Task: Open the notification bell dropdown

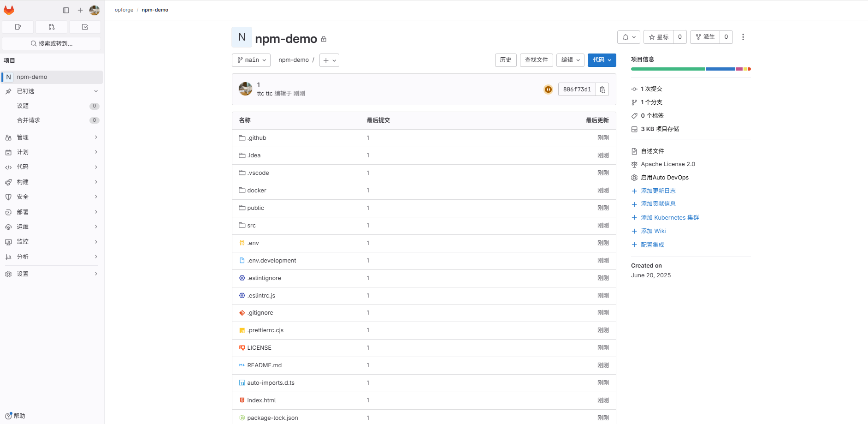Action: (x=628, y=37)
